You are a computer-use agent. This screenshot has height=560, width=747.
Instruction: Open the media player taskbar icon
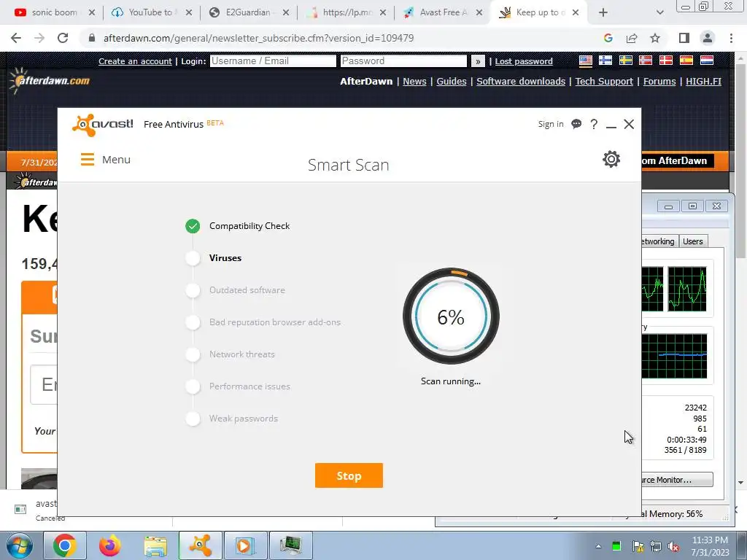pyautogui.click(x=246, y=545)
